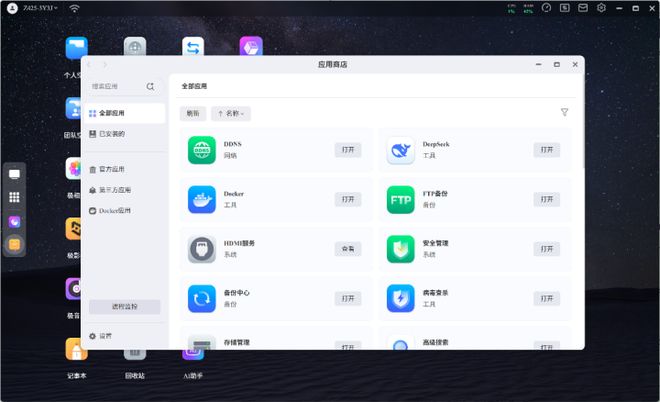Viewport: 660px width, 402px height.
Task: Click the 安全管理 shield icon
Action: [401, 249]
